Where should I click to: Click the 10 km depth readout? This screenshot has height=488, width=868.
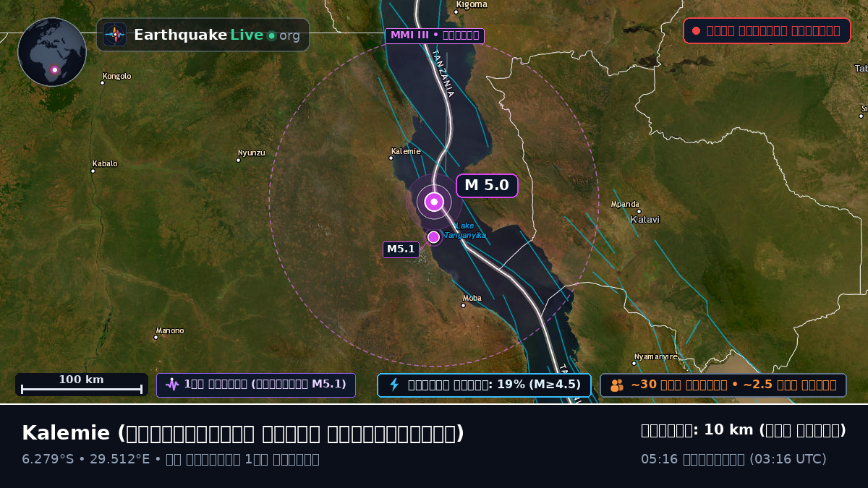tap(744, 430)
